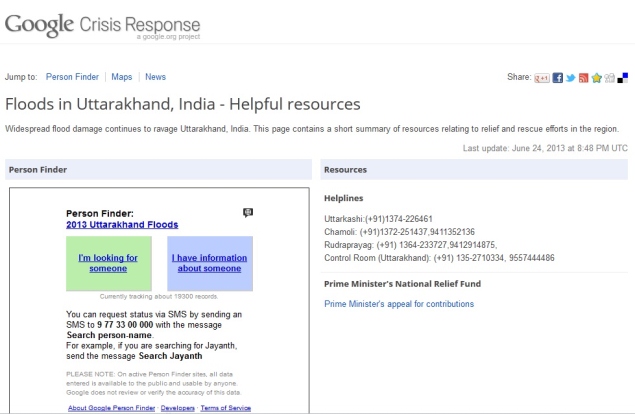Click the speech bubble icon in Person Finder

248,213
